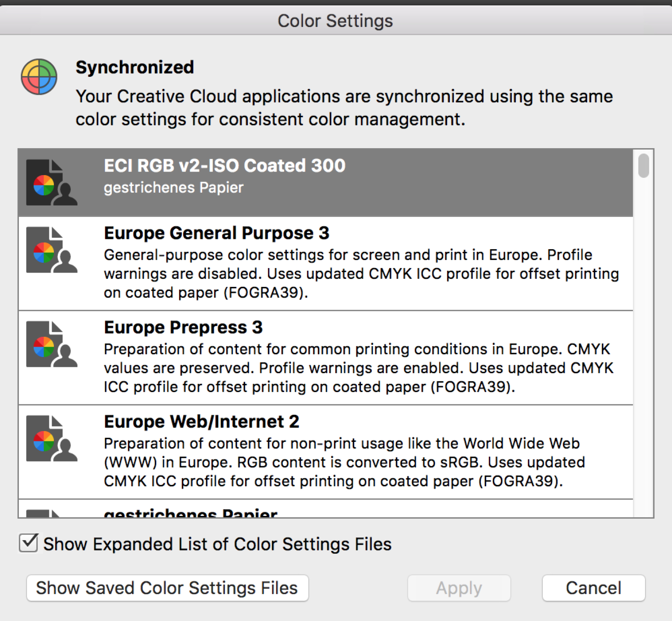The image size is (672, 621).
Task: Select Europe Prepress 3 preset title
Action: [x=183, y=327]
